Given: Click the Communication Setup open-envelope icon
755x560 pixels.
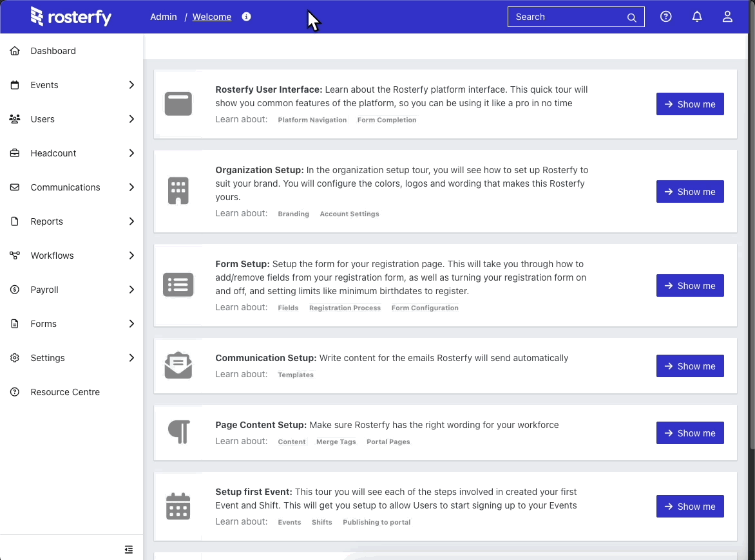Looking at the screenshot, I should (178, 366).
